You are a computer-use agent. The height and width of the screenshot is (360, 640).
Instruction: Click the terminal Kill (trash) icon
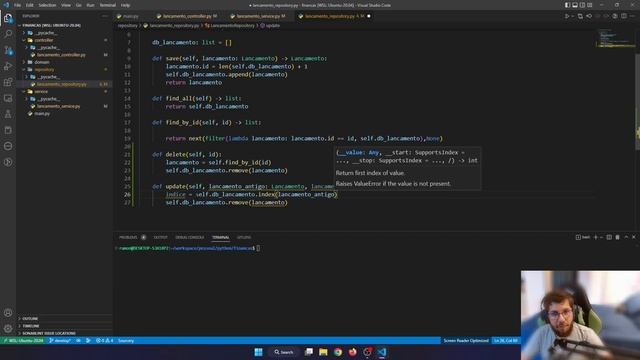coord(618,237)
